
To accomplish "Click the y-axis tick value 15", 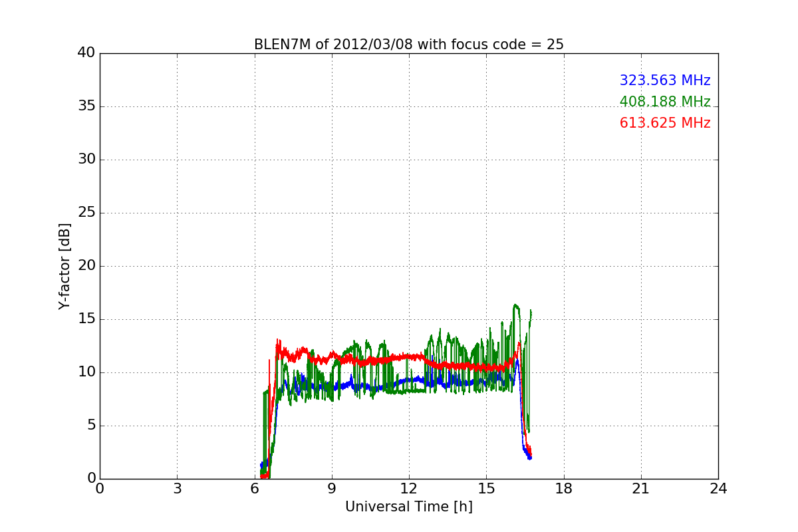I will pos(86,319).
